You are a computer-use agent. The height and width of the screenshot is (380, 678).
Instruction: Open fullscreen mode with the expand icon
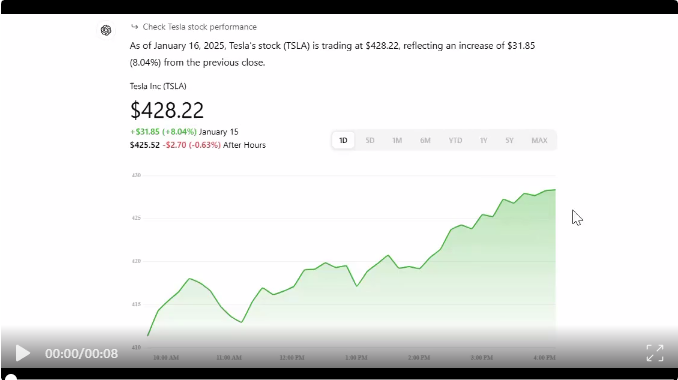pyautogui.click(x=655, y=353)
